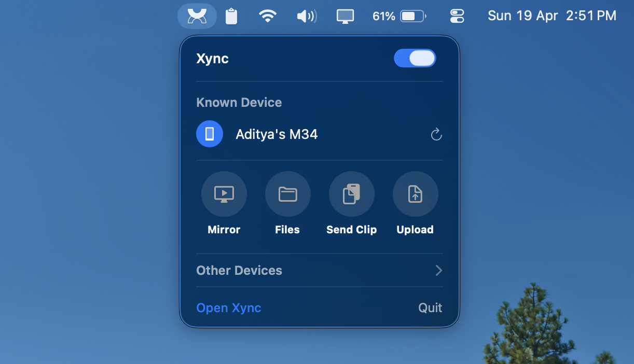The image size is (634, 364).
Task: Click the Other Devices label
Action: click(x=239, y=270)
